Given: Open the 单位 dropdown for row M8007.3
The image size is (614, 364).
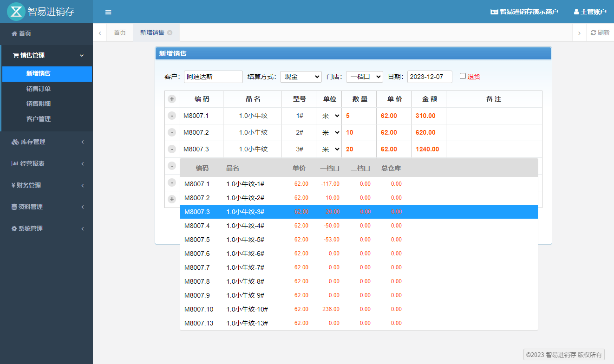Looking at the screenshot, I should point(329,149).
